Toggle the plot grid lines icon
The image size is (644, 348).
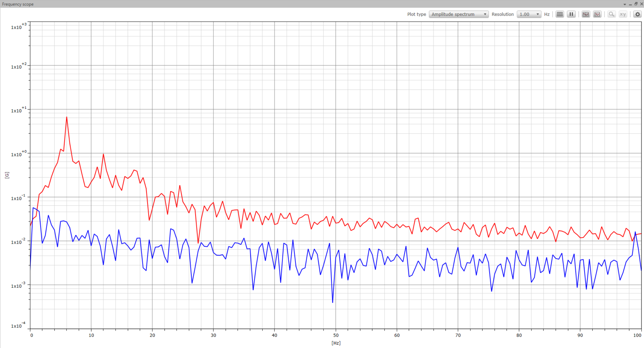pyautogui.click(x=586, y=14)
